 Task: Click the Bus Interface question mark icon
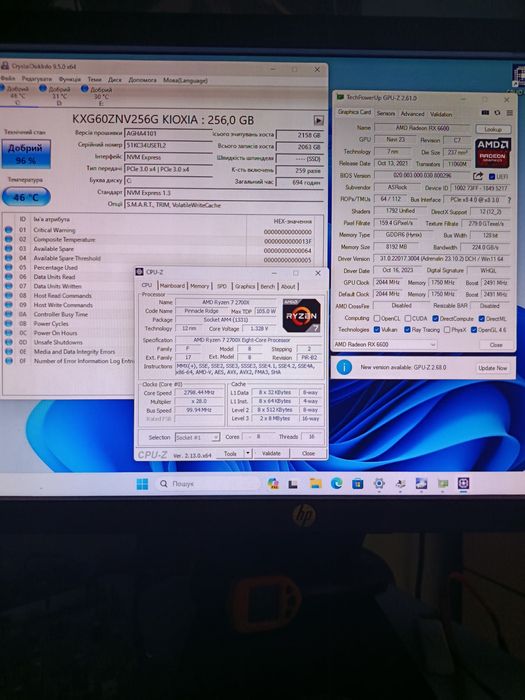tap(509, 200)
